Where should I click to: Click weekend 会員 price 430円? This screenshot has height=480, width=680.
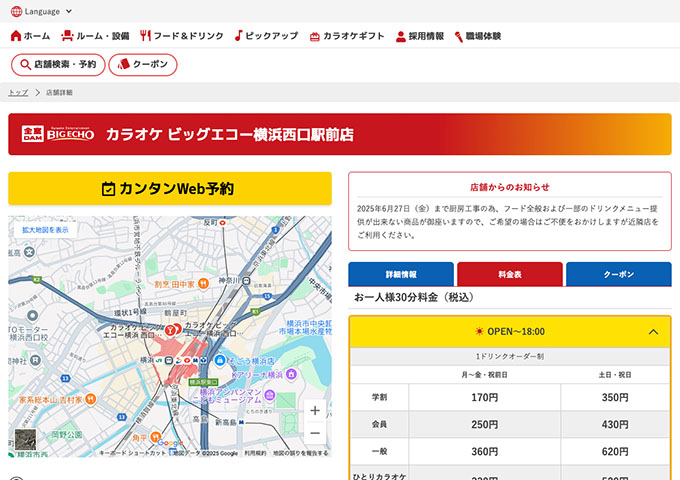(615, 424)
